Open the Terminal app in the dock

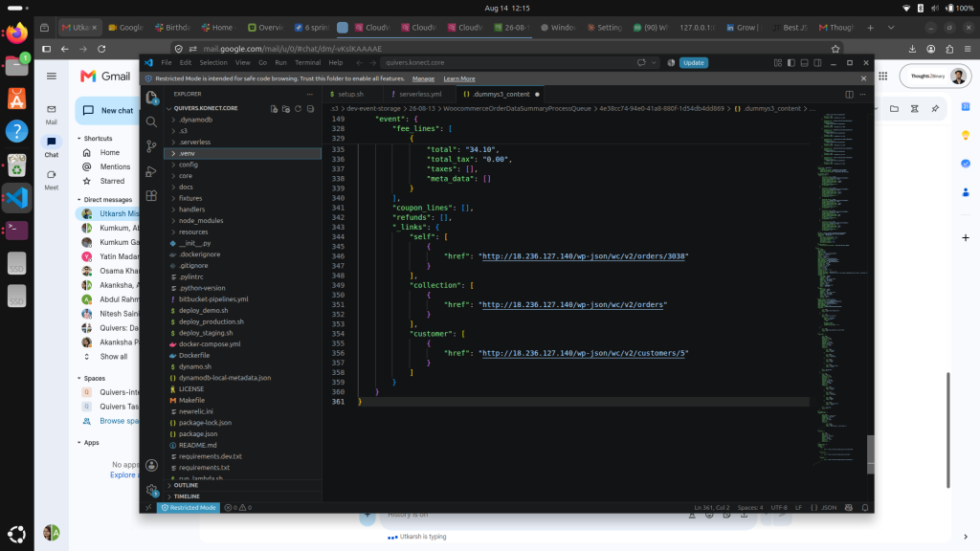point(17,231)
